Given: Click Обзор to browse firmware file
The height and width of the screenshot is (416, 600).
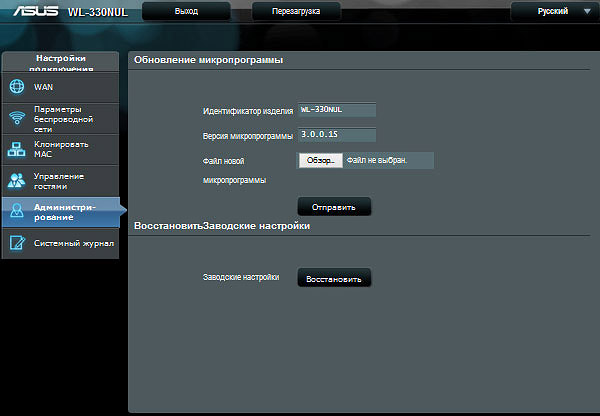Looking at the screenshot, I should [x=320, y=160].
